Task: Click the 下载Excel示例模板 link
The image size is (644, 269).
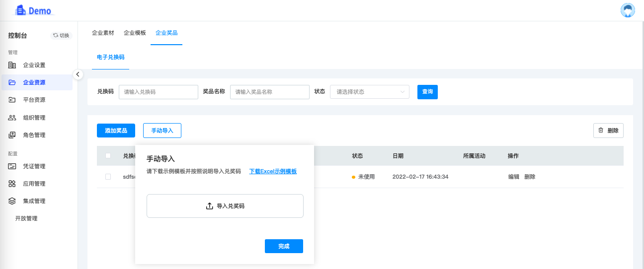Action: 273,171
